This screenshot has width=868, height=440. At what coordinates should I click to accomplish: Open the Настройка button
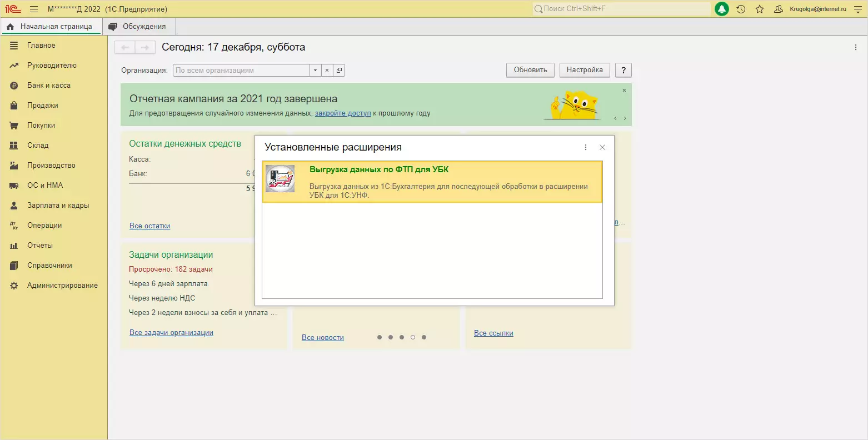pos(585,70)
